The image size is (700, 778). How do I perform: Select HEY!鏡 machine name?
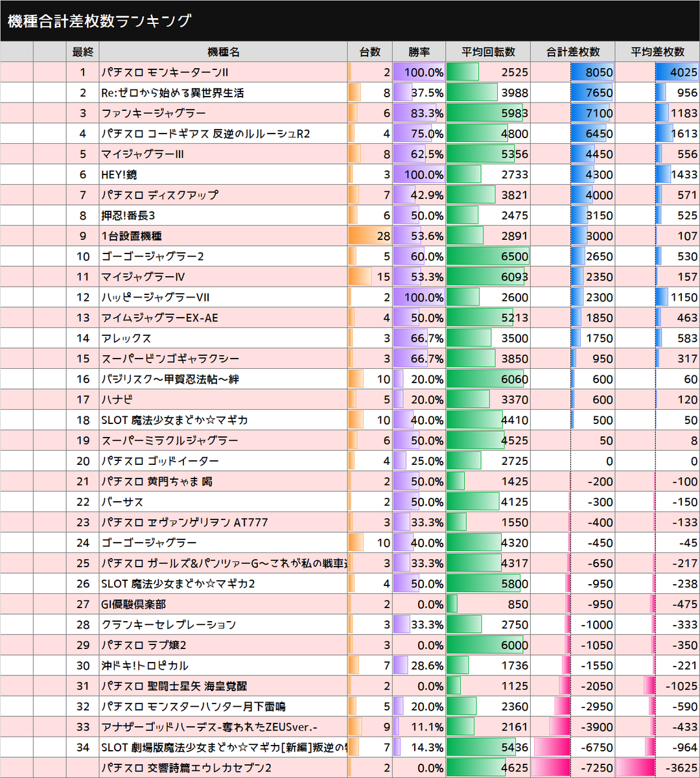pos(119,174)
